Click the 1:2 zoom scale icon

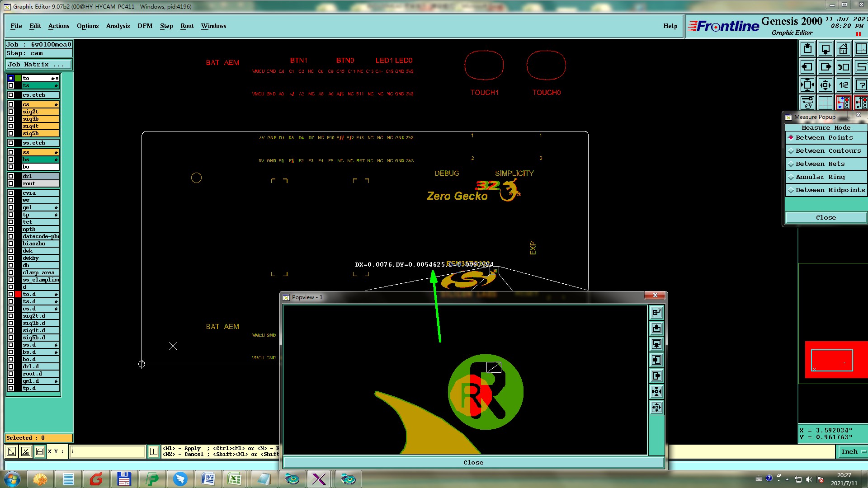click(843, 85)
